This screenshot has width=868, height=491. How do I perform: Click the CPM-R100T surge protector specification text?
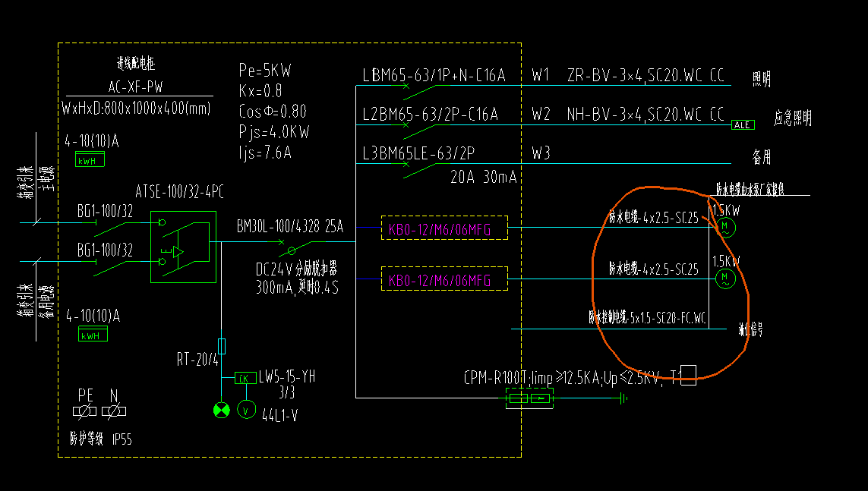(573, 378)
